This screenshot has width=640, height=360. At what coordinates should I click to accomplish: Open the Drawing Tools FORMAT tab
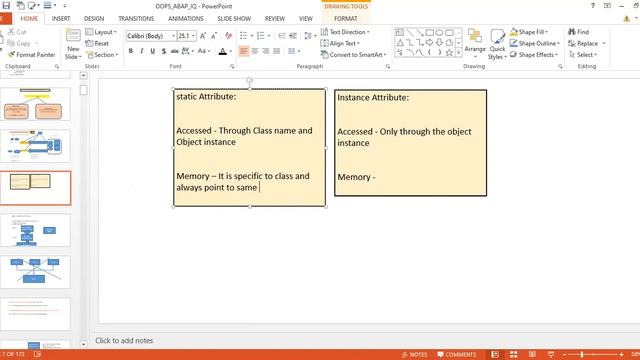point(346,18)
